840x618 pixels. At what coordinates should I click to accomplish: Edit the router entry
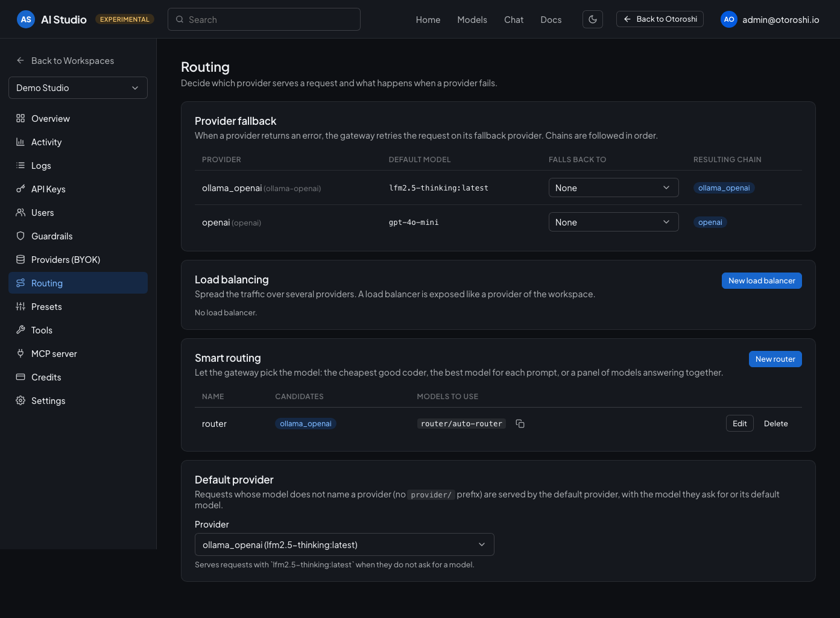(739, 423)
